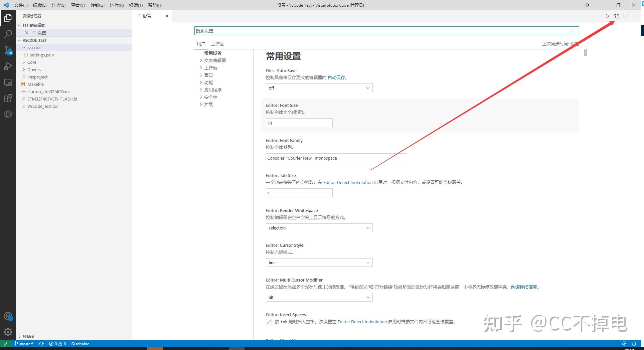Click Font Family input field
Image resolution: width=644 pixels, height=350 pixels.
336,158
